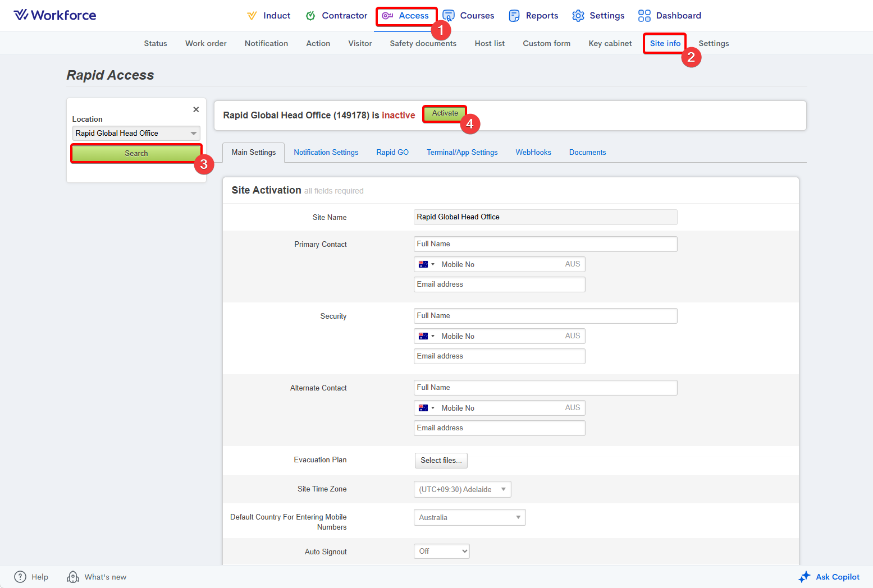Click the Access key icon

point(387,16)
